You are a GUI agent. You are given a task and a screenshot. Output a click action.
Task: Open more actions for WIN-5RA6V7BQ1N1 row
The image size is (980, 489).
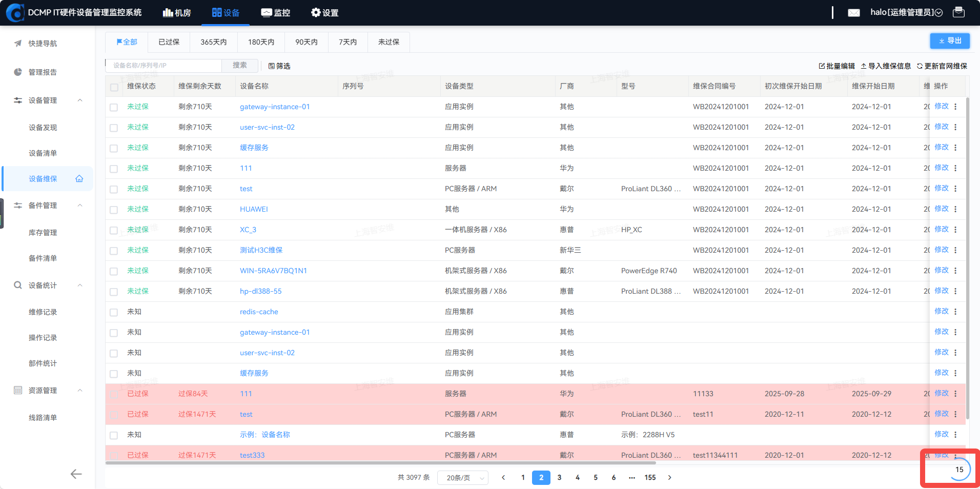point(955,271)
